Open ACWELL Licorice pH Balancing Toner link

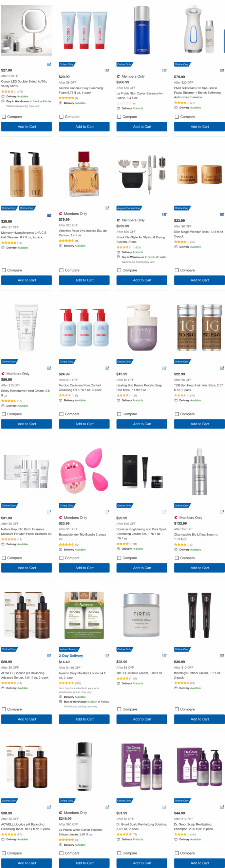[25, 826]
